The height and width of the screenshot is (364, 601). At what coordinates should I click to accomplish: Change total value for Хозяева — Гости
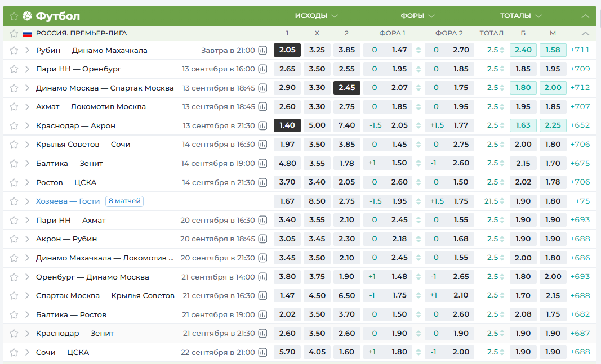[x=502, y=201]
